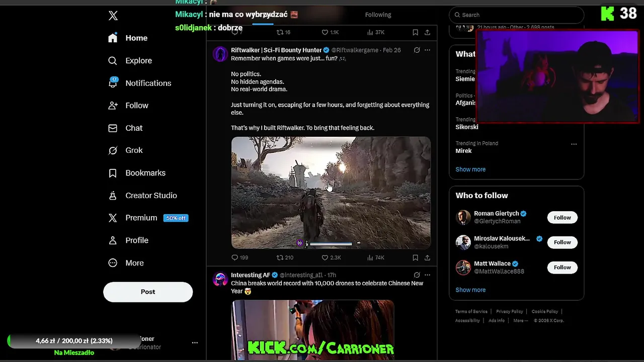The width and height of the screenshot is (644, 362).
Task: Show more trending topics
Action: (x=470, y=169)
